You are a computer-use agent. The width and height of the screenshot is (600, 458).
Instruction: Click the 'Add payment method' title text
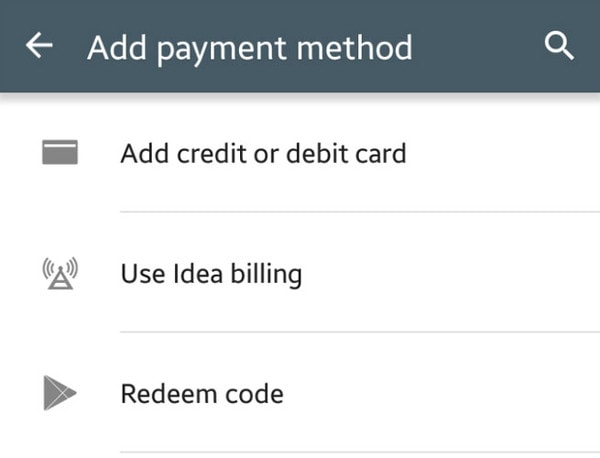pos(250,49)
